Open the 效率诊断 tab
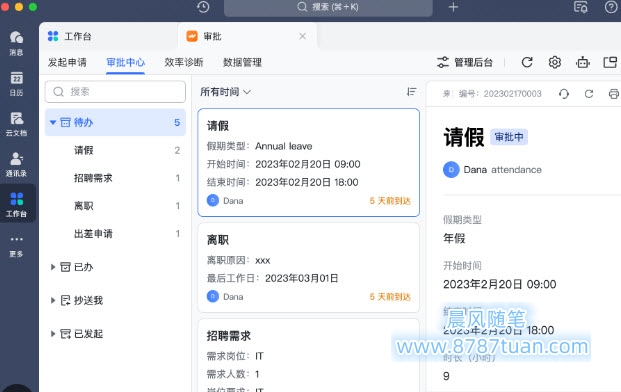 184,63
